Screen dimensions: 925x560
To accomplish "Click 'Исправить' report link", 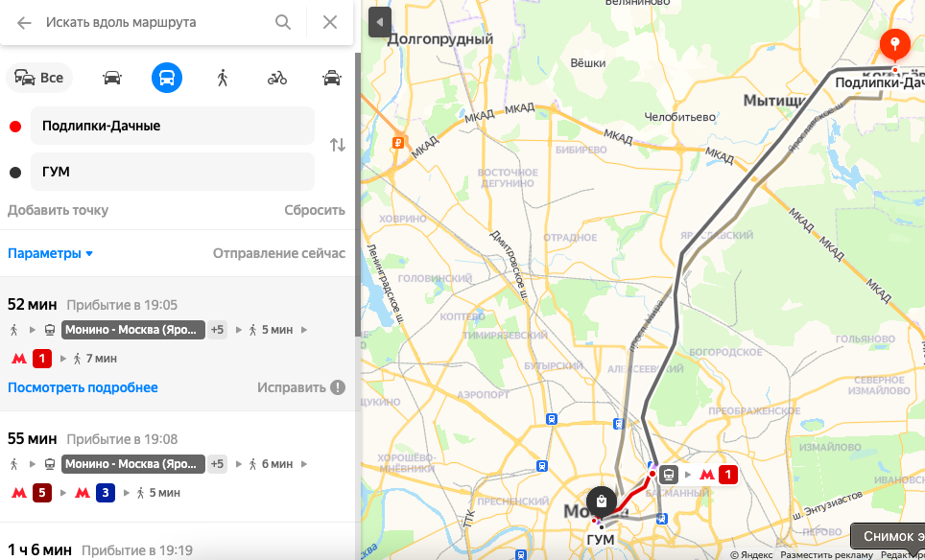I will [x=292, y=387].
